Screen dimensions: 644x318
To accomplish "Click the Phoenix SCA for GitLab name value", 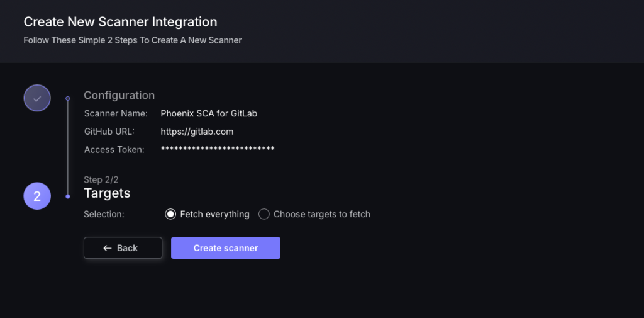I will click(209, 113).
